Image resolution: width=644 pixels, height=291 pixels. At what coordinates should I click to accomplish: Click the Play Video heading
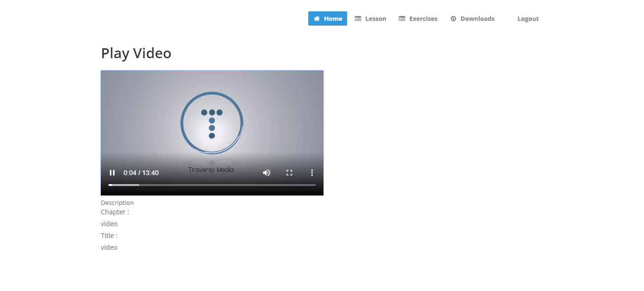coord(136,53)
